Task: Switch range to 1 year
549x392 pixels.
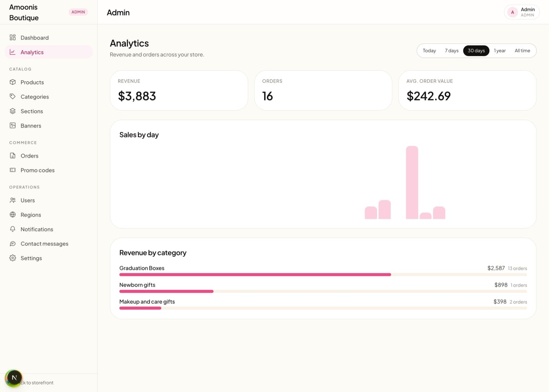Action: 500,51
